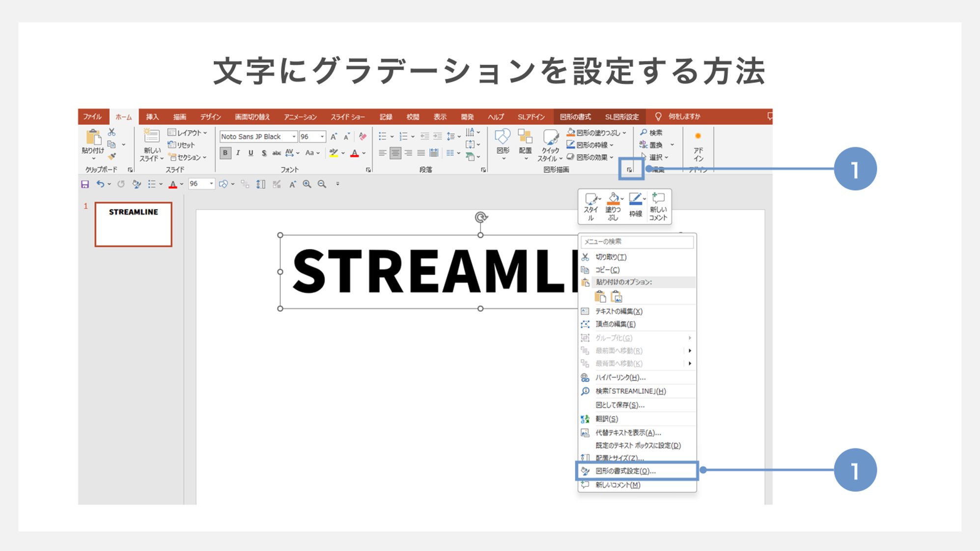This screenshot has height=551, width=980.
Task: Open the File (ファイル) tab
Action: [92, 117]
